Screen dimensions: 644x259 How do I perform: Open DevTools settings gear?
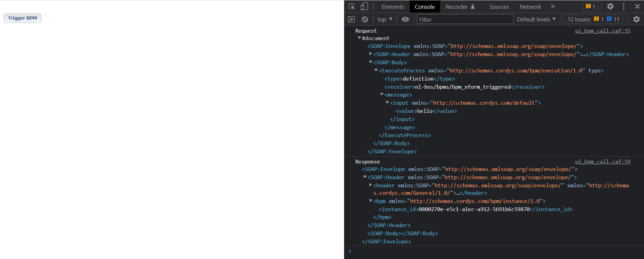coord(610,6)
